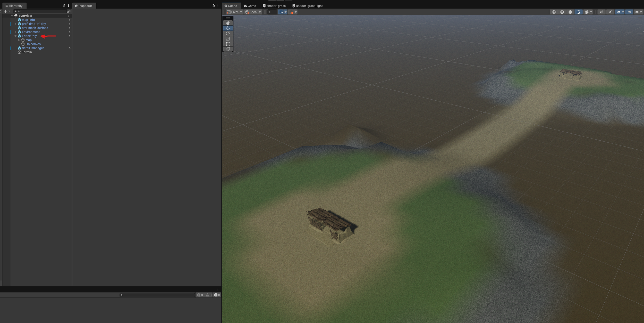Select the Scale tool
Image resolution: width=644 pixels, height=323 pixels.
(x=228, y=39)
